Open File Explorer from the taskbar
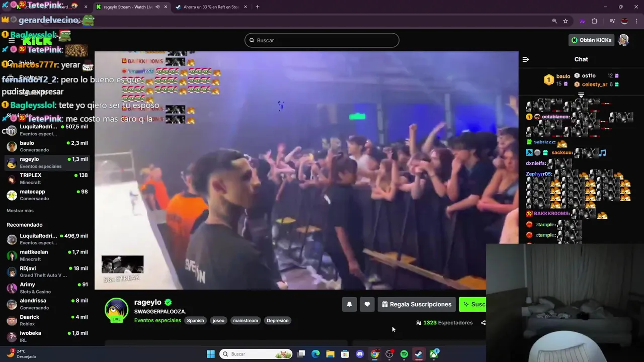Screen dimensions: 644x362 (330, 354)
